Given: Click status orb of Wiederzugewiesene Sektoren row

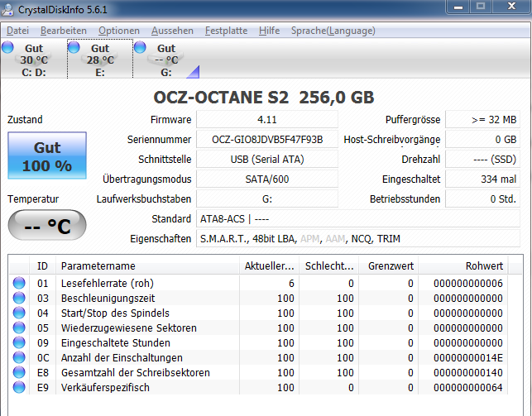Looking at the screenshot, I should click(19, 328).
